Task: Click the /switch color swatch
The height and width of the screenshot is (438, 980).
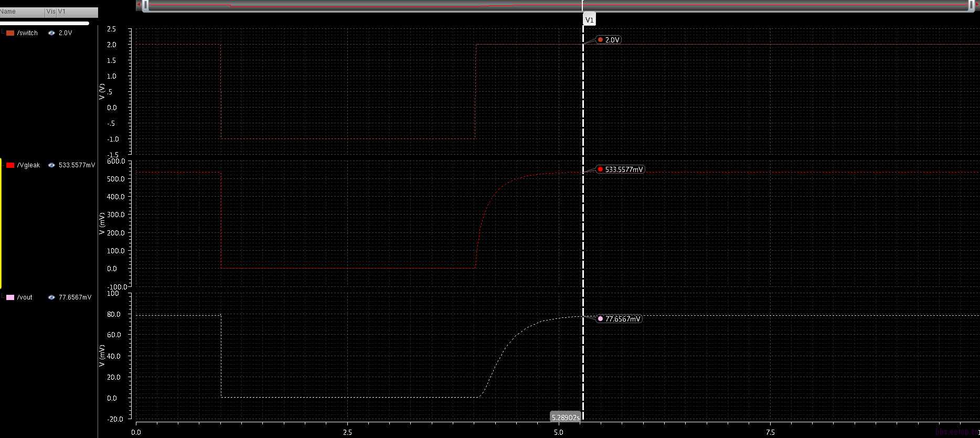Action: pyautogui.click(x=10, y=33)
